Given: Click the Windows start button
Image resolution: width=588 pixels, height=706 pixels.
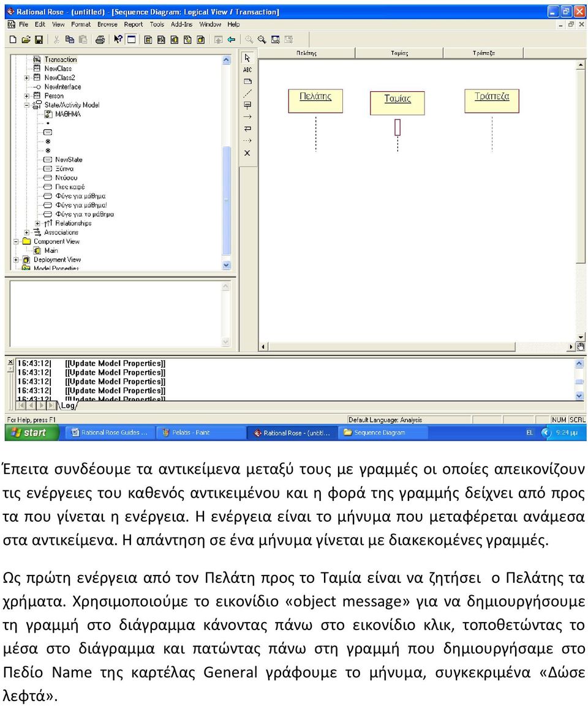Looking at the screenshot, I should (31, 433).
